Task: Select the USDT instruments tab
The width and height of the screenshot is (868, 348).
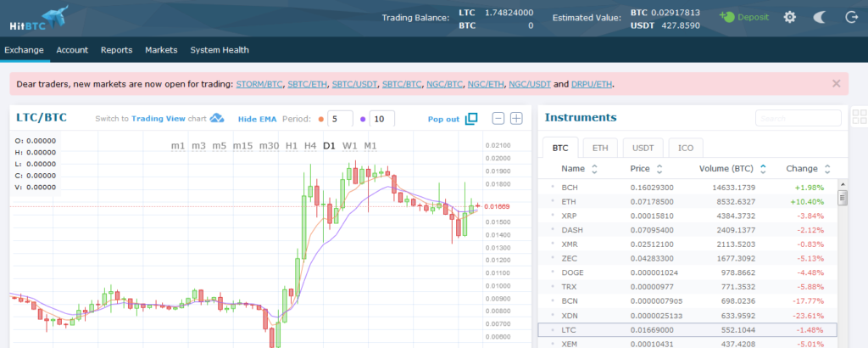Action: tap(643, 149)
